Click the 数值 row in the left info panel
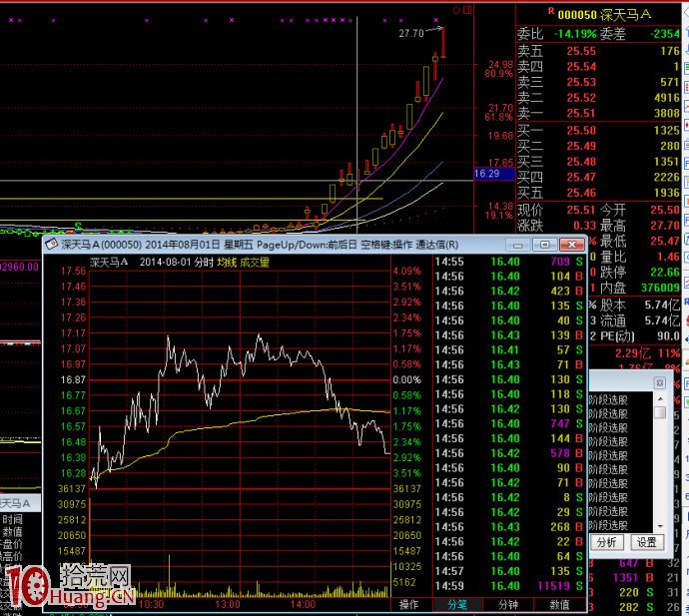Viewport: 689px width, 616px height. [x=12, y=532]
